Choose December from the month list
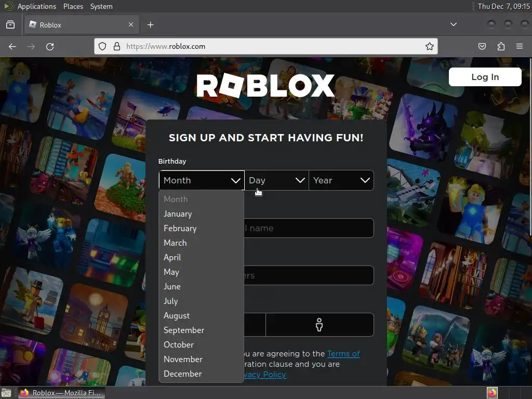The image size is (532, 399). coord(201,374)
